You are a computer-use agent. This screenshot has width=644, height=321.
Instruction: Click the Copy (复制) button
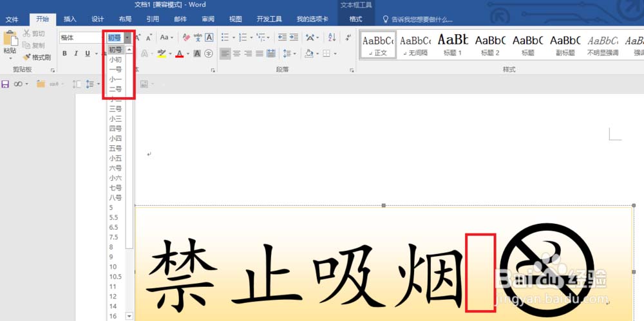[33, 45]
